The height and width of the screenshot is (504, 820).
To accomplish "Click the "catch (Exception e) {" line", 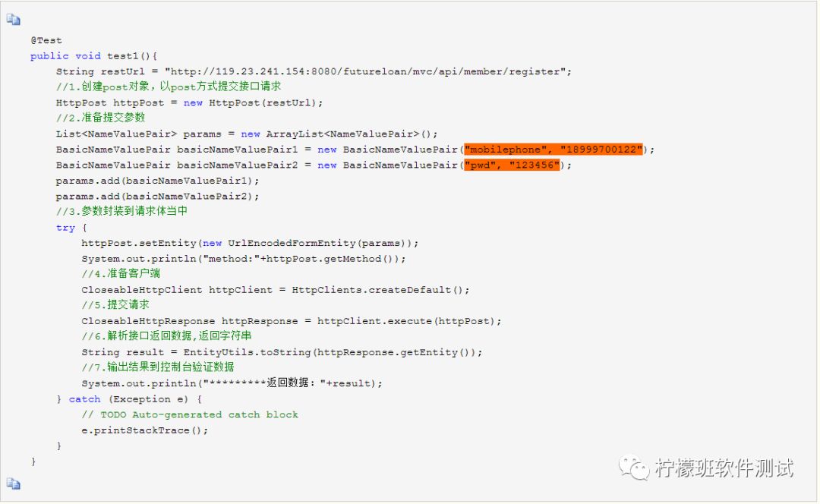I will [x=129, y=399].
